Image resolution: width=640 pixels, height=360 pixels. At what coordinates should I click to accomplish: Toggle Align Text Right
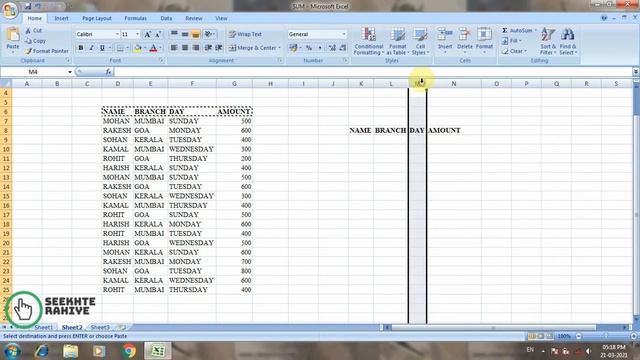pos(196,48)
